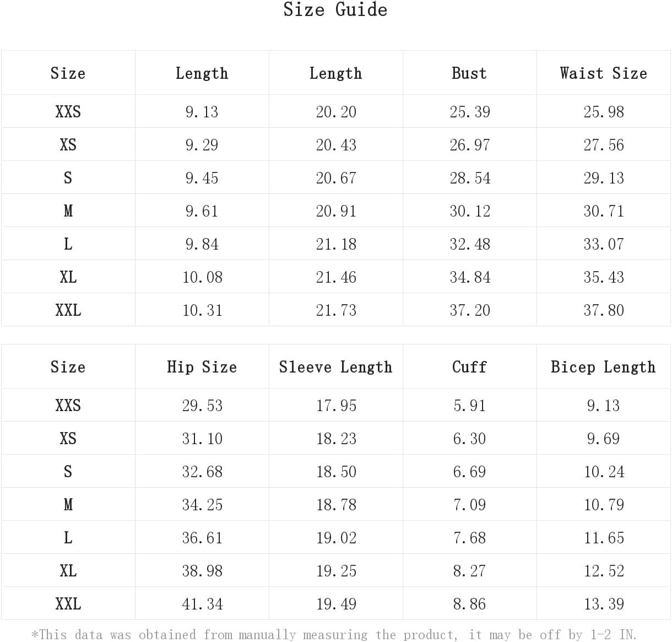Select cuff value 7.09
Viewport: 672px width, 642px height.
(x=469, y=505)
